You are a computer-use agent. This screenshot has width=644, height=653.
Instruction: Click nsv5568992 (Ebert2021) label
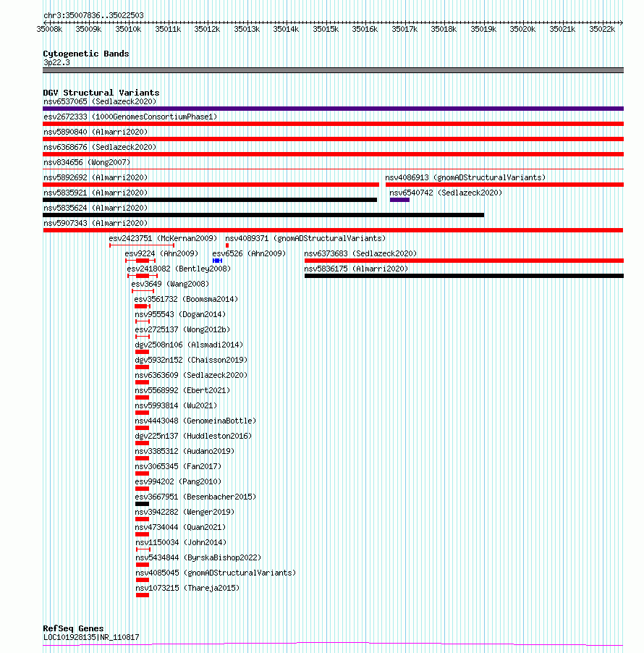click(x=182, y=391)
